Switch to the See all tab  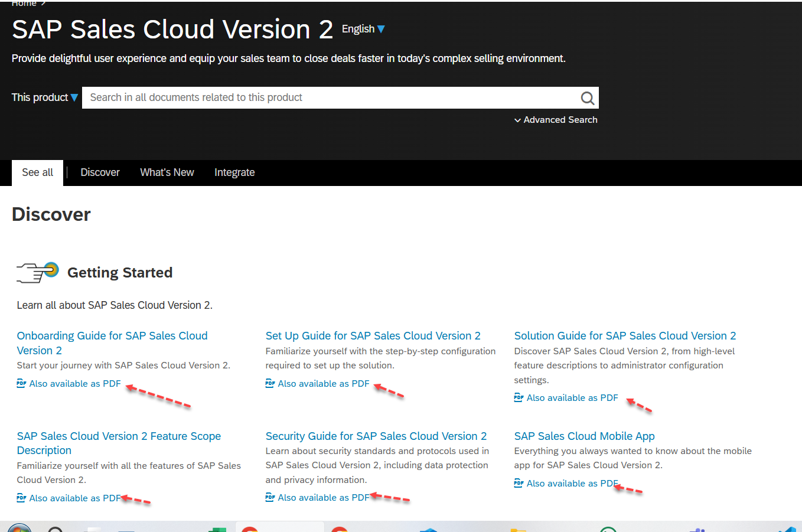click(x=37, y=172)
